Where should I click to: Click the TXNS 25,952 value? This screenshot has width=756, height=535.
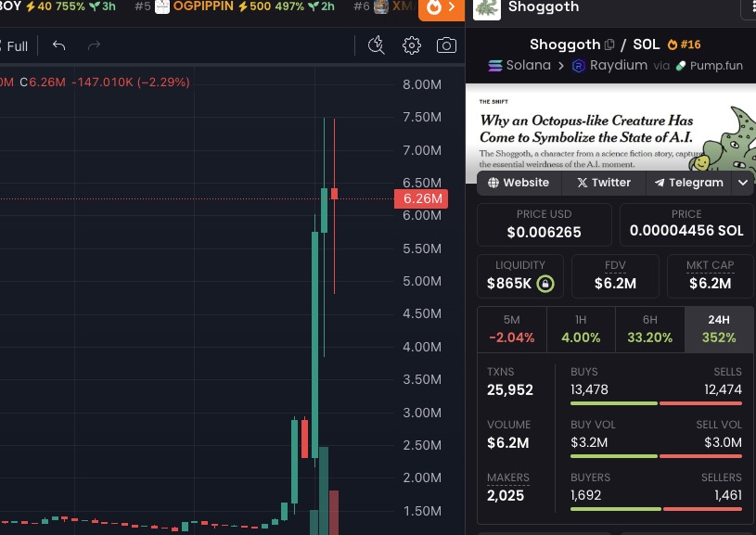(510, 390)
